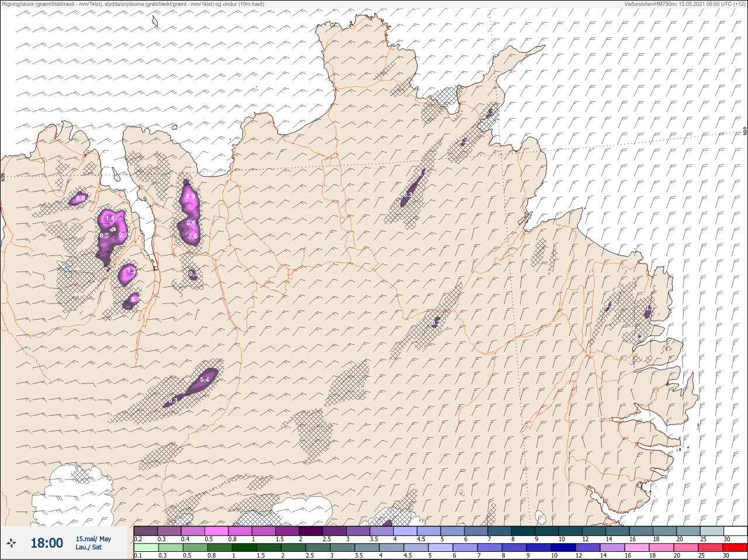Pick the grey upper swatch labeled 20
This screenshot has height=560, width=748.
[x=688, y=531]
